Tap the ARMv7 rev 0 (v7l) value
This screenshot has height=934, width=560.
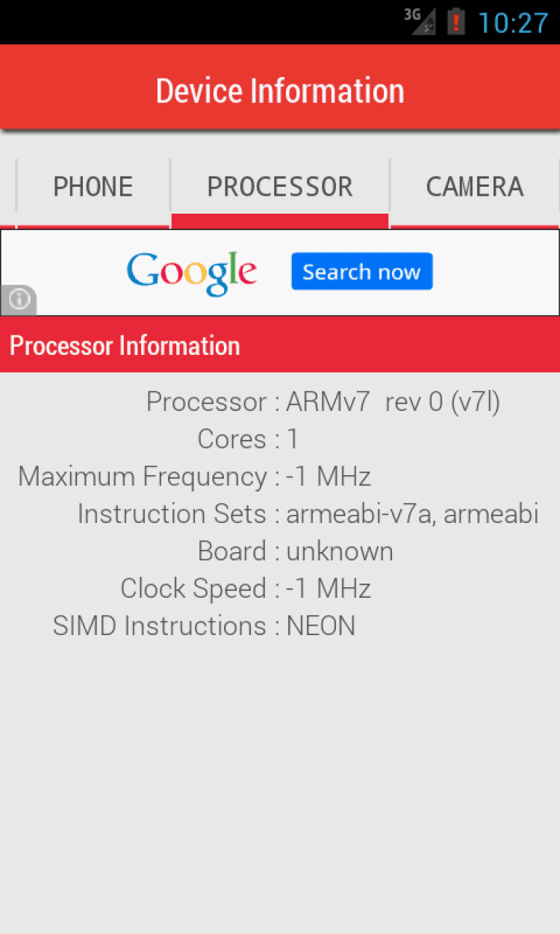pyautogui.click(x=393, y=402)
